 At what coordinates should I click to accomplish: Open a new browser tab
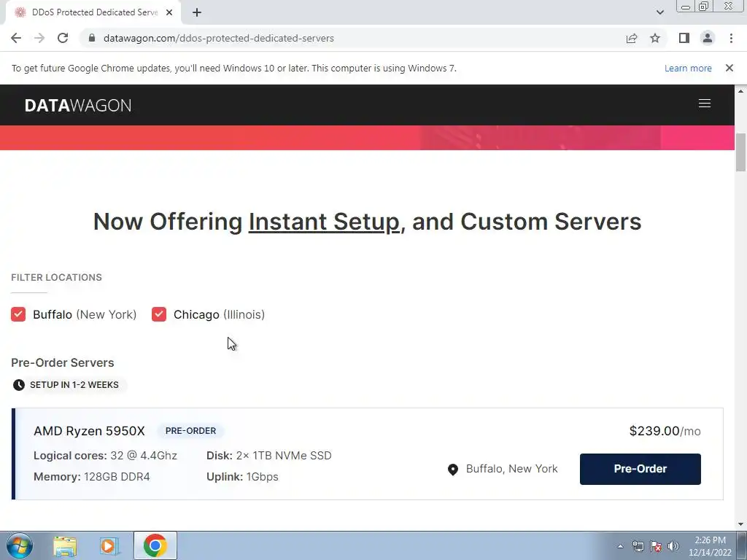click(x=197, y=12)
